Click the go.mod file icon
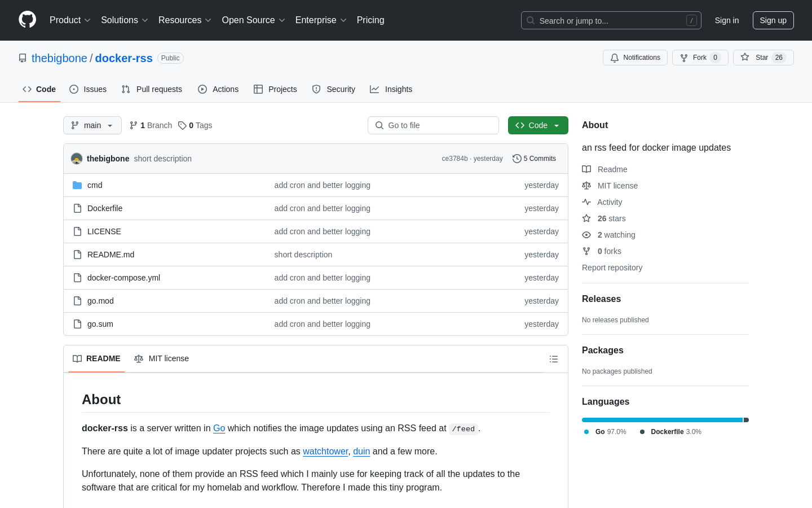Screen dimensions: 812x508 click(x=77, y=301)
